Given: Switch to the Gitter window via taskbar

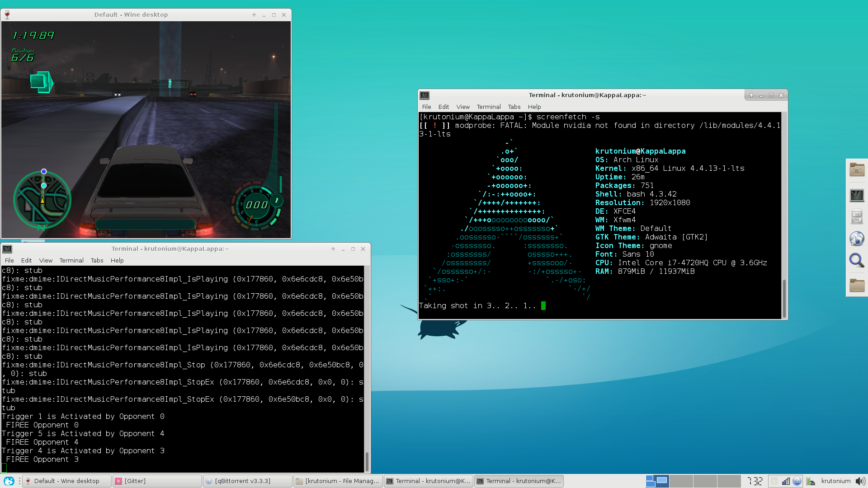Looking at the screenshot, I should 157,481.
